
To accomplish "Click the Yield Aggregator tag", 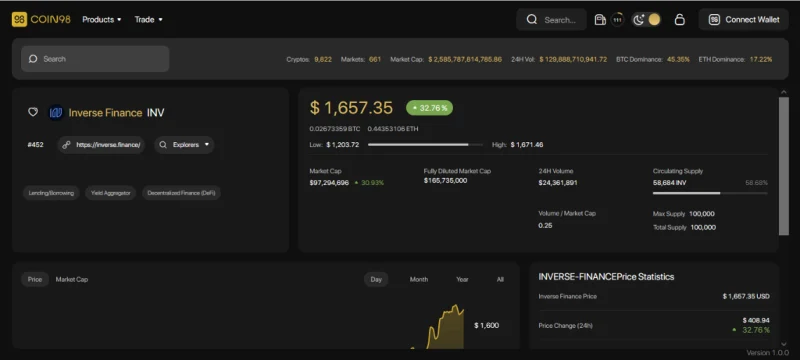I will tap(111, 193).
